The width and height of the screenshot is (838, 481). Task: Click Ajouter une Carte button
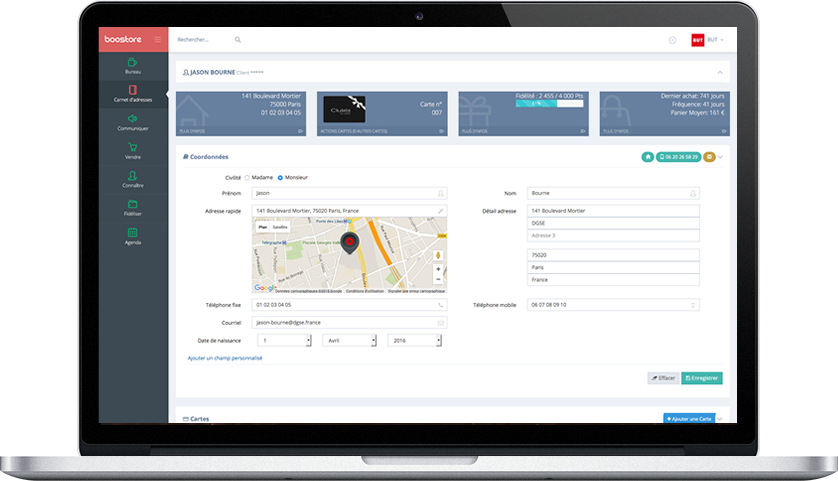(x=689, y=418)
